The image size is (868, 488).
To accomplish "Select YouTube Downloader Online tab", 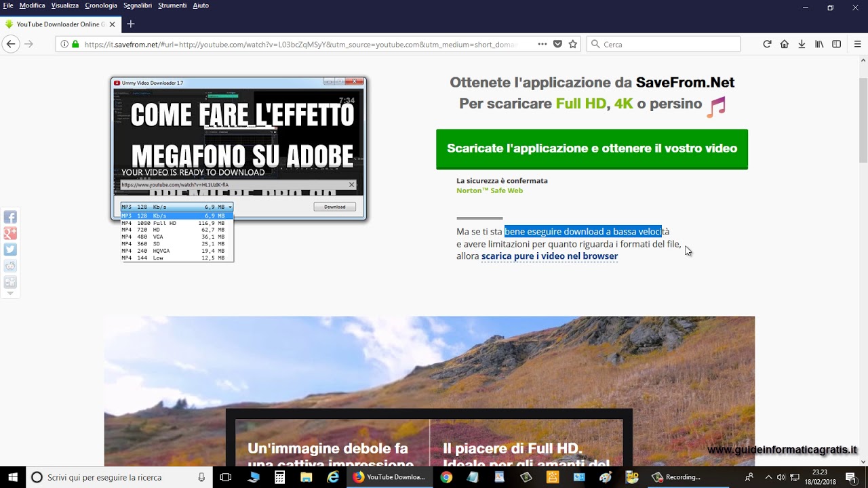I will tap(61, 24).
